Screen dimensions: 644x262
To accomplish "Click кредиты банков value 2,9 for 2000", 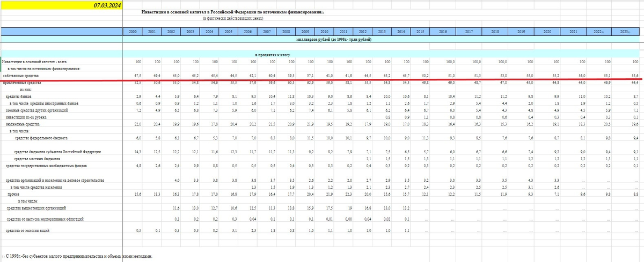I will coord(138,96).
